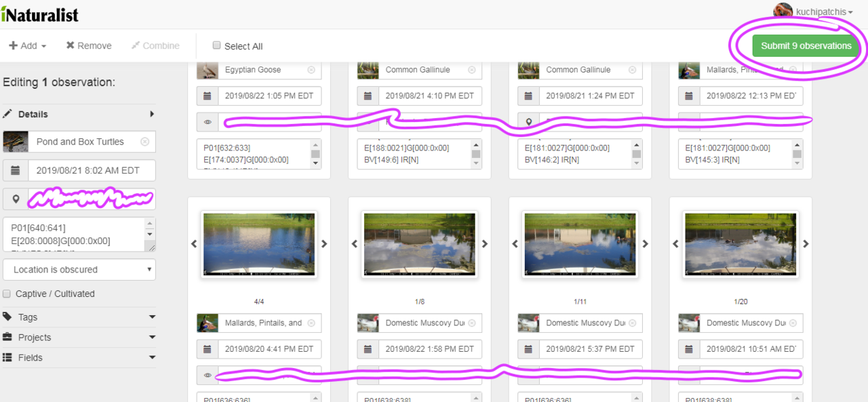Click the kuchipatchis profile avatar
Screen dimensions: 868x402
(783, 11)
